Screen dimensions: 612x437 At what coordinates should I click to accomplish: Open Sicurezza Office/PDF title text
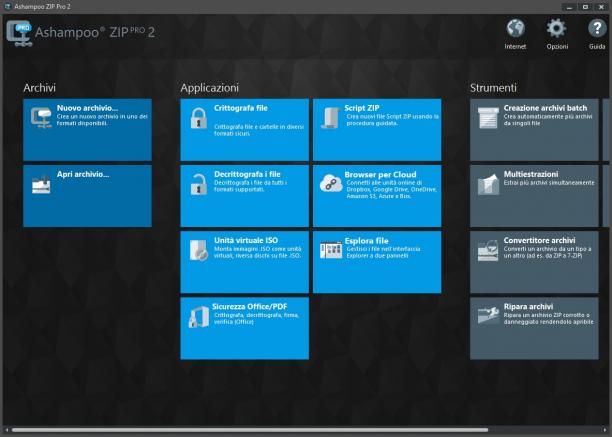point(250,307)
